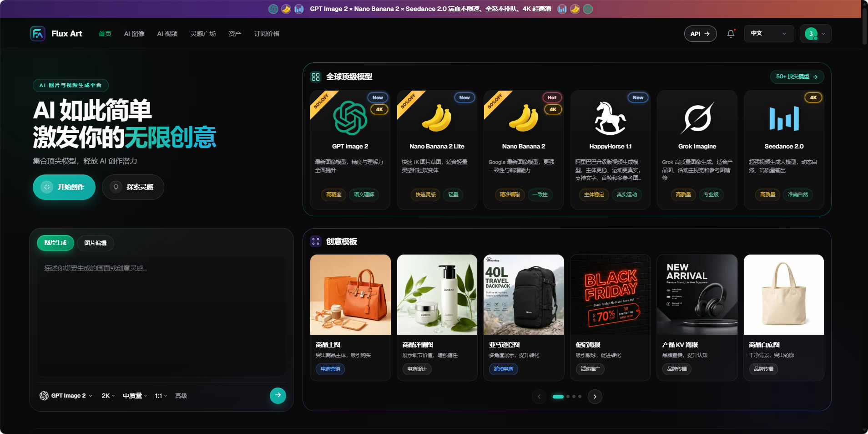Open the GPT Image 2 model selector
This screenshot has width=868, height=434.
pos(66,396)
